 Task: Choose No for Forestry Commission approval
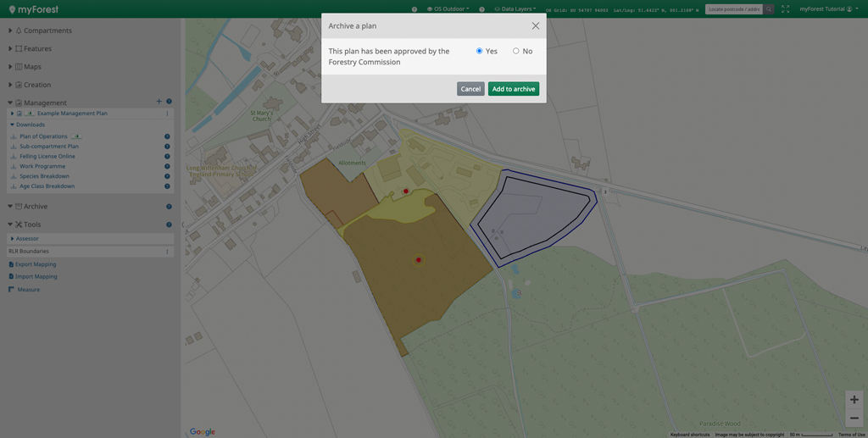coord(516,52)
